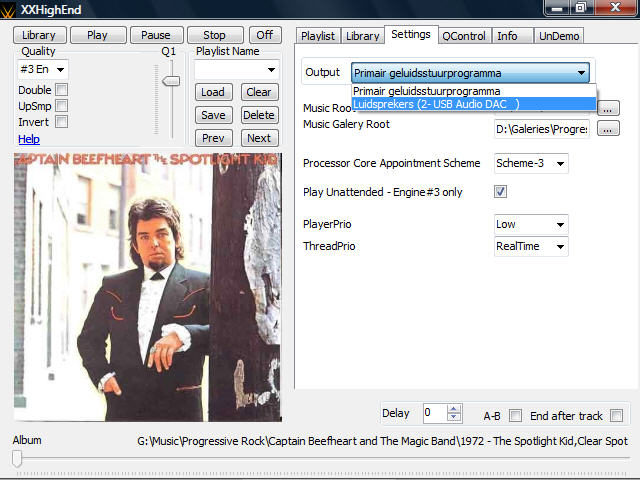Collapse the Output device dropdown arrow
This screenshot has height=480, width=640.
[581, 73]
